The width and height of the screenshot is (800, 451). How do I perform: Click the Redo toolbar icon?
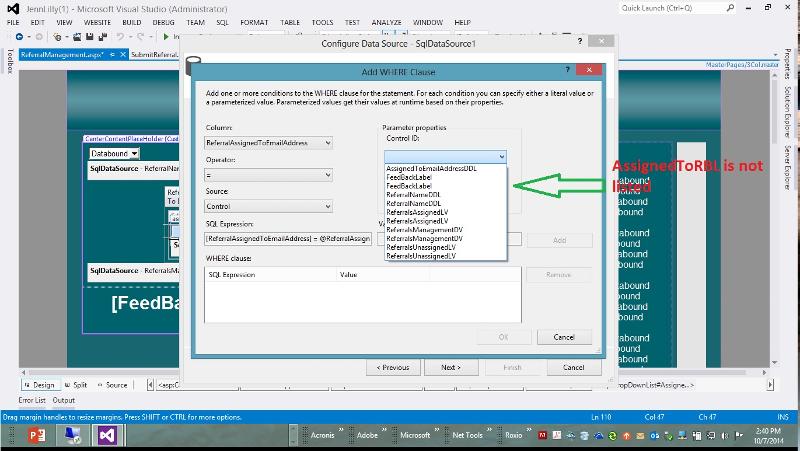[x=140, y=37]
